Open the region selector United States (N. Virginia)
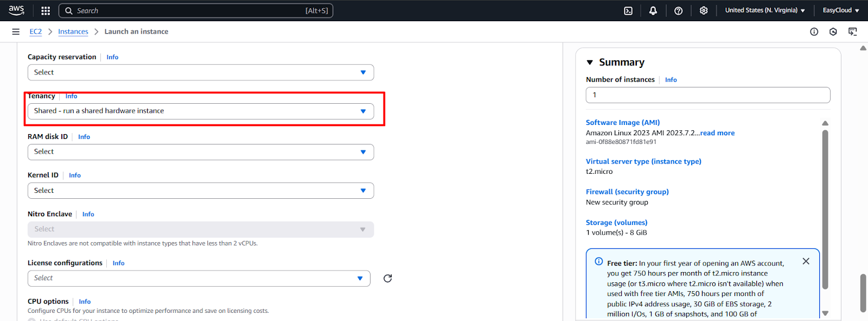Viewport: 868px width, 321px height. click(765, 10)
